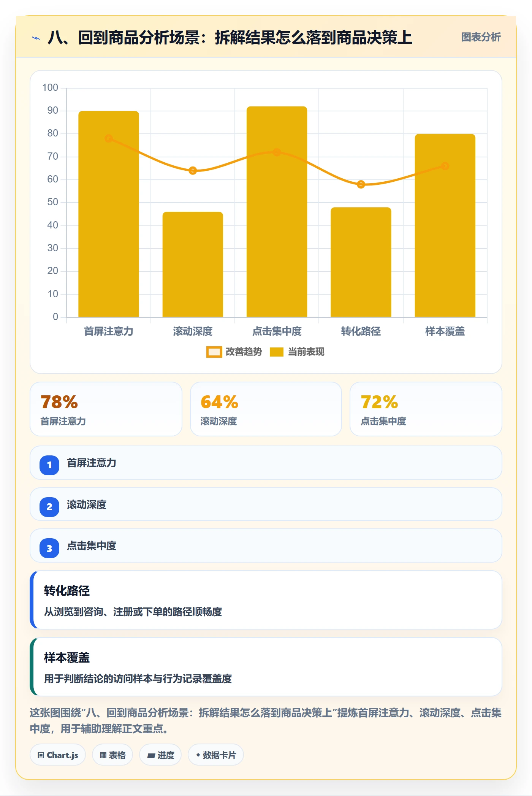
Task: Click the grid icon in 表格 chip
Action: (103, 755)
